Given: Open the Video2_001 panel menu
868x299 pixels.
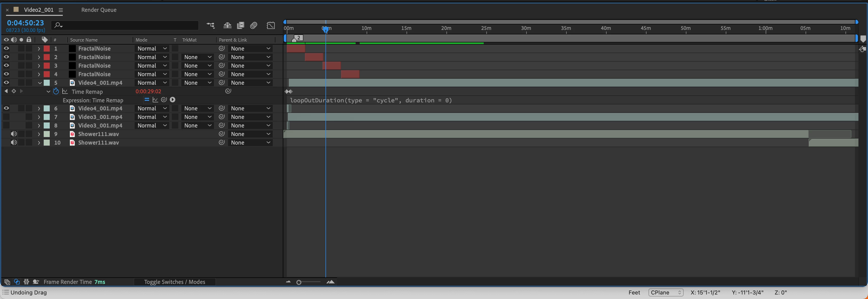Looking at the screenshot, I should pos(61,10).
